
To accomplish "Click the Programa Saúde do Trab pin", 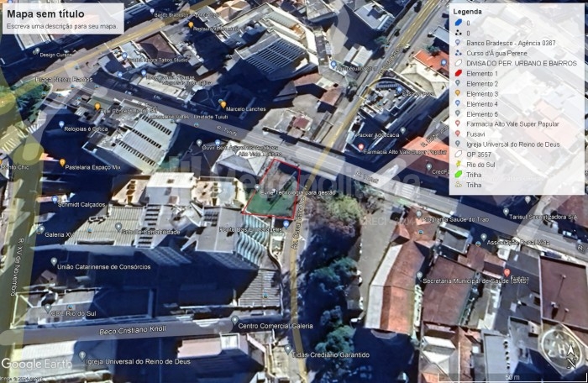I will click(x=418, y=214).
